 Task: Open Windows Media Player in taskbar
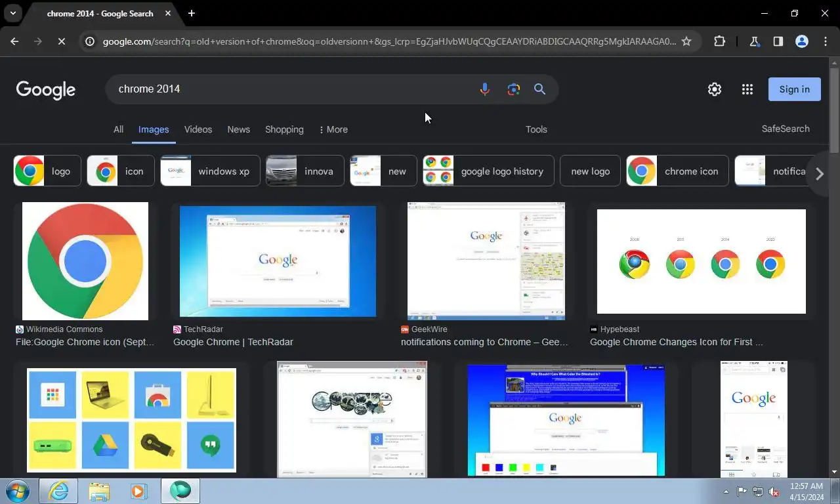coord(139,491)
